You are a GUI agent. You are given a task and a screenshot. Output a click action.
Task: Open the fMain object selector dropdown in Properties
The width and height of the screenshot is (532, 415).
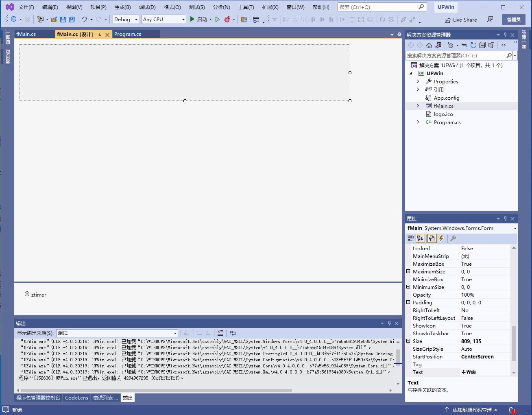(515, 228)
